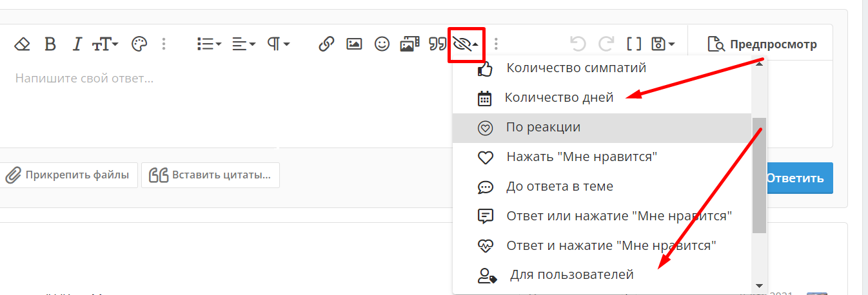Click the undo icon
This screenshot has width=868, height=295.
tap(578, 44)
